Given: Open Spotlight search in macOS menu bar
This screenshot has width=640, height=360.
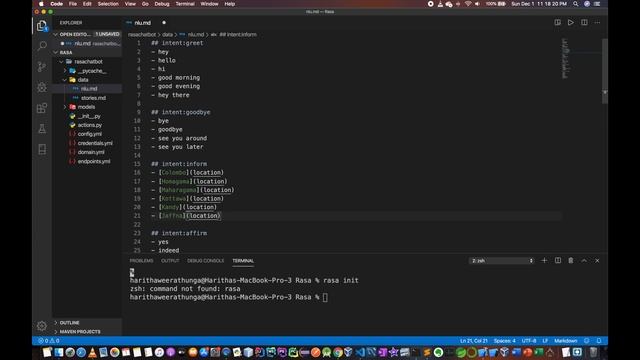Looking at the screenshot, I should click(576, 4).
